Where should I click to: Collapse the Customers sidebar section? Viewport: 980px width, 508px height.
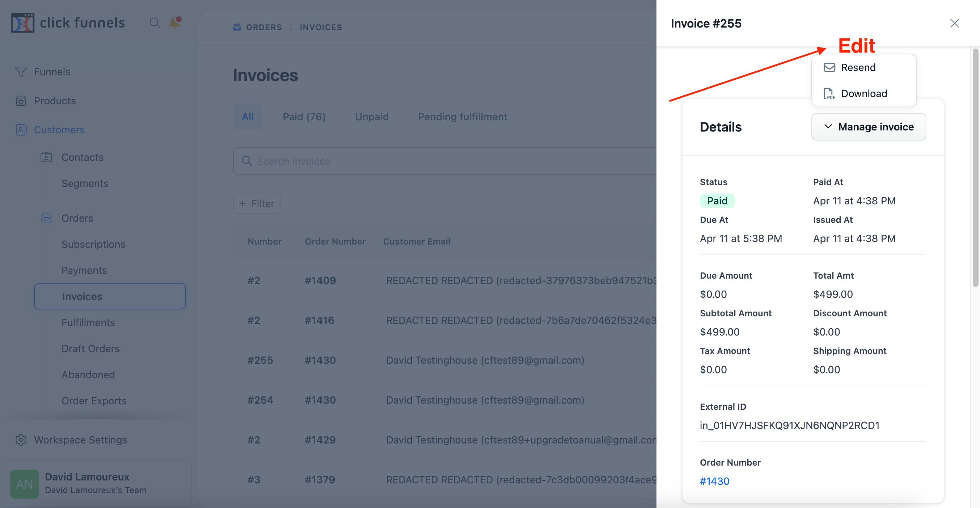point(59,130)
